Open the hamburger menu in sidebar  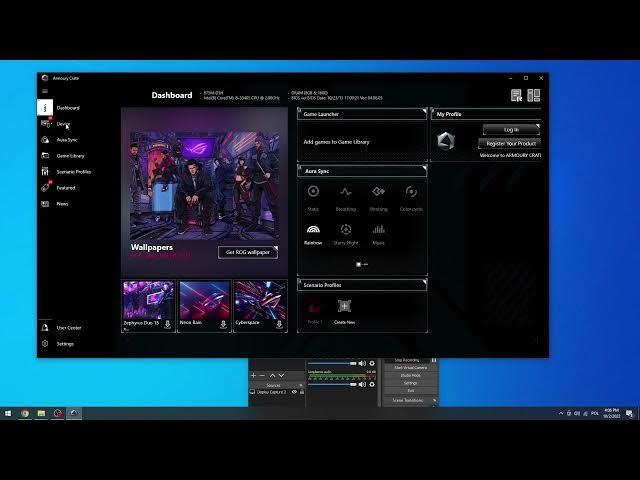(x=45, y=91)
